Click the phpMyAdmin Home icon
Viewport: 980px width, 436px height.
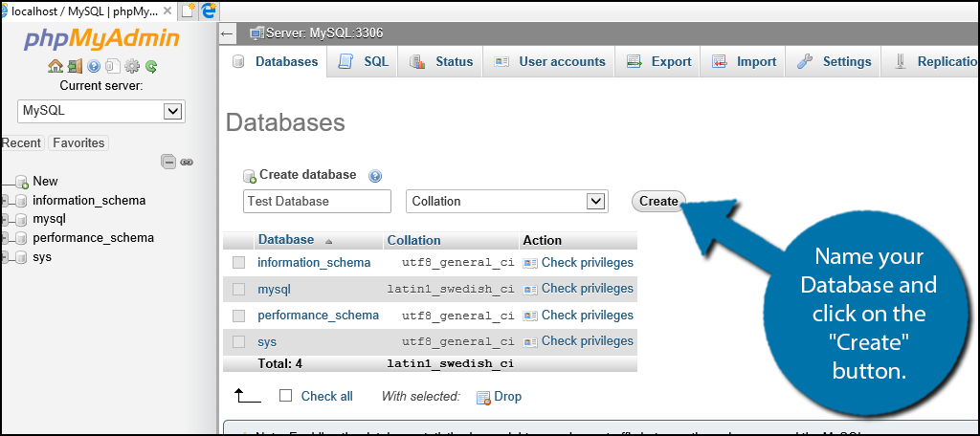pyautogui.click(x=56, y=66)
